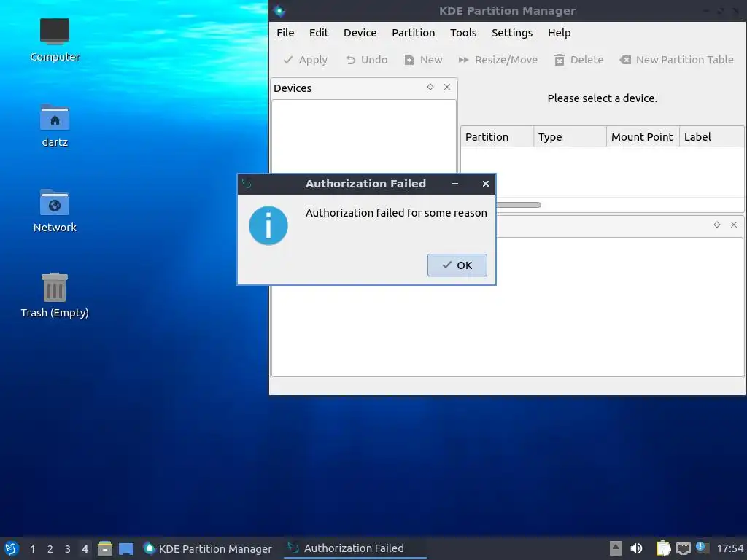The image size is (747, 560).
Task: Float the lower panel via diamond icon
Action: tap(717, 225)
